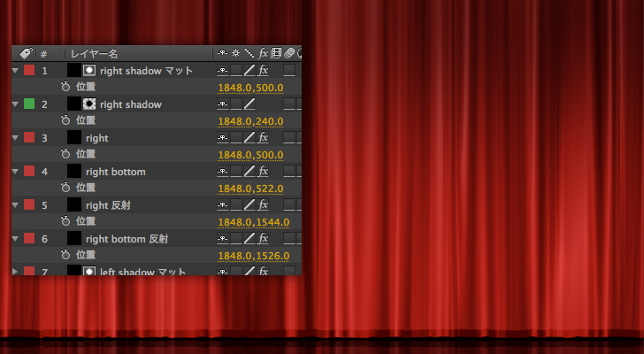Click the green label swatch of right shadow

[29, 104]
